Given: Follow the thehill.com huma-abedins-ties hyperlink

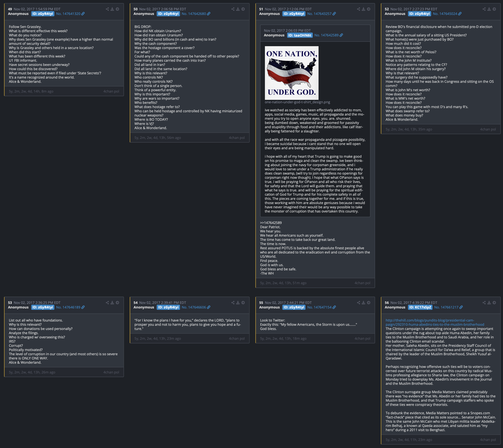Looking at the screenshot, I should tap(435, 322).
